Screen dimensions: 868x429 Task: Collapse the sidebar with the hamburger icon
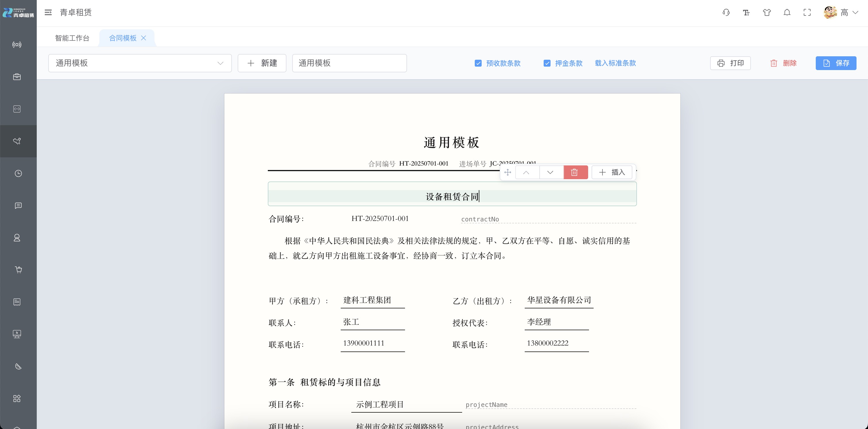pyautogui.click(x=48, y=12)
